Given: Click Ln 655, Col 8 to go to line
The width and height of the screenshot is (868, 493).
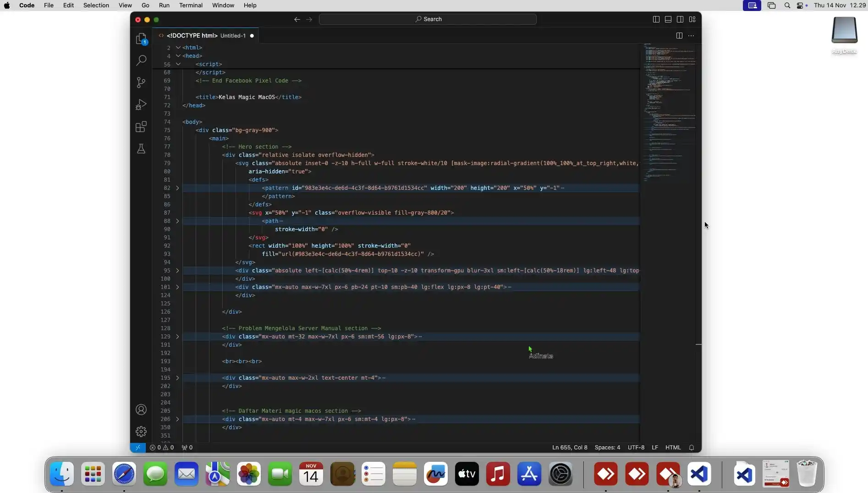Looking at the screenshot, I should 570,448.
